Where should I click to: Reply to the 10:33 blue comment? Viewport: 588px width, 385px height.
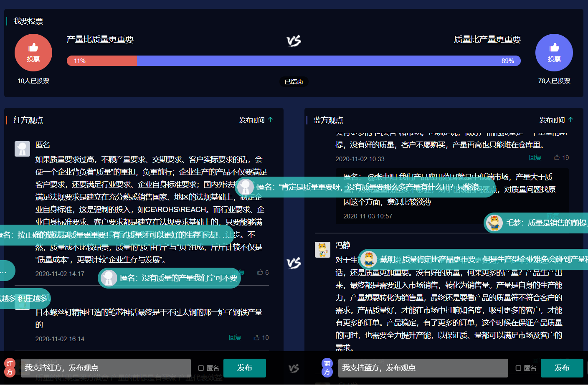[535, 157]
